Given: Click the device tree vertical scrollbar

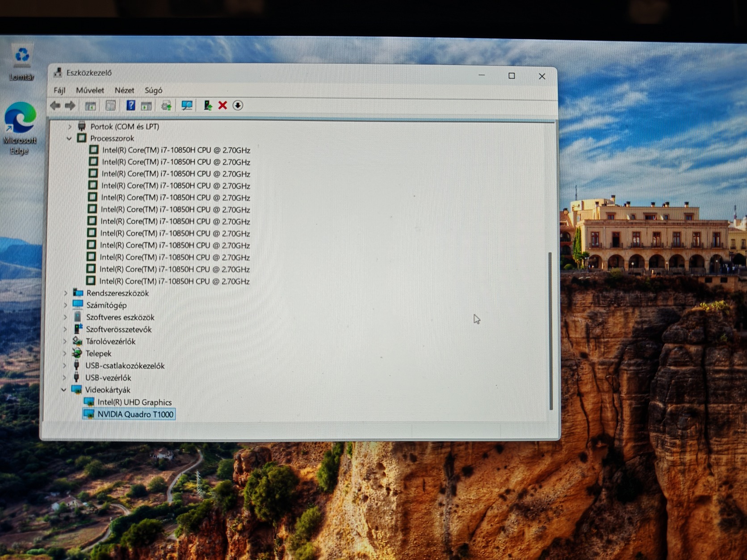Looking at the screenshot, I should click(x=550, y=331).
